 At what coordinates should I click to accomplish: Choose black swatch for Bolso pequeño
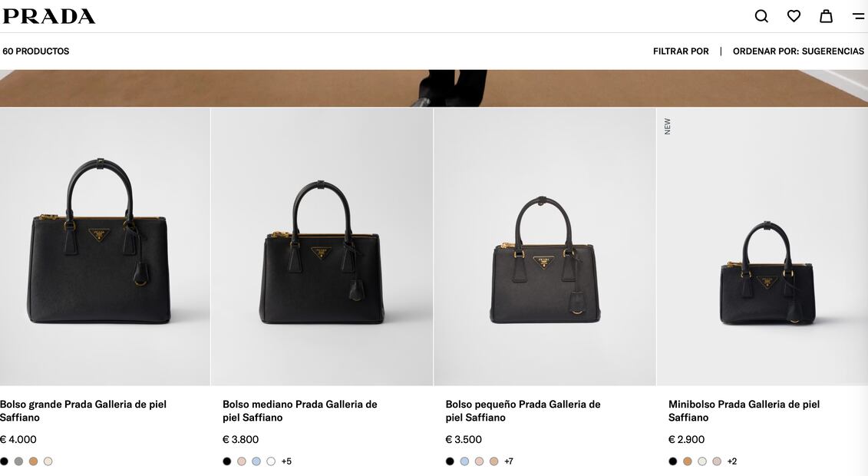[450, 461]
